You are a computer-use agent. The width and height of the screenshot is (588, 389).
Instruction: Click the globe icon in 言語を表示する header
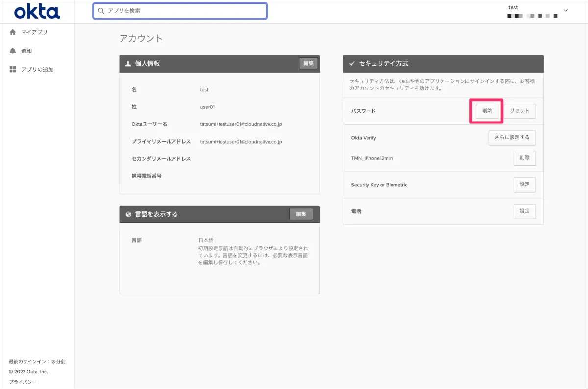(128, 214)
